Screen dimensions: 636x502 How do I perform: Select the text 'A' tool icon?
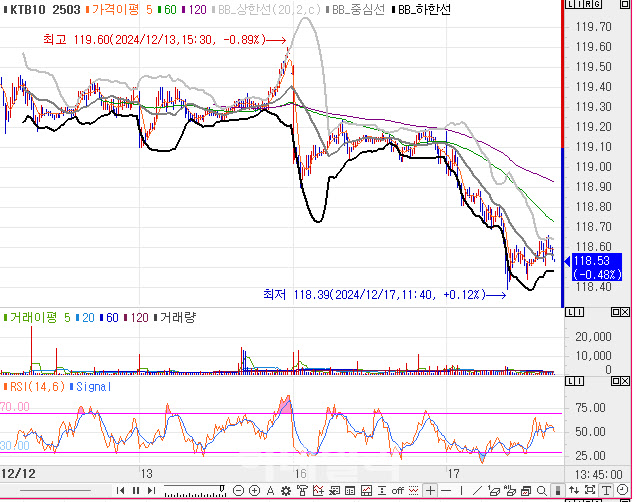tap(270, 490)
